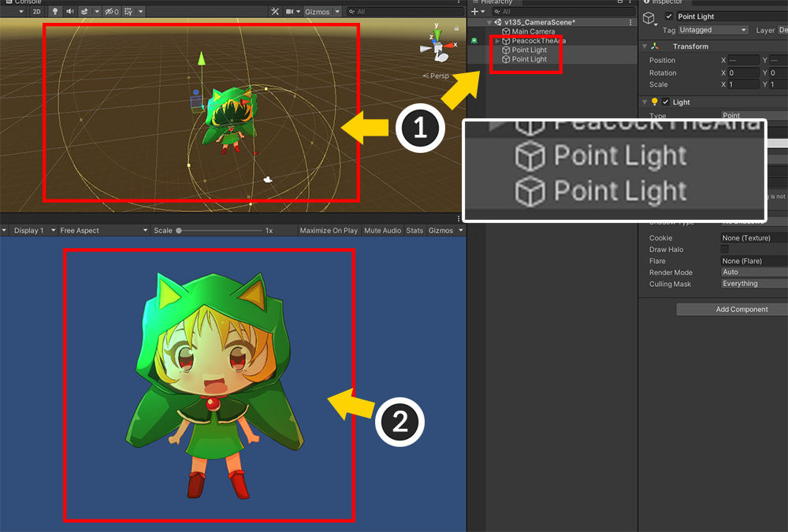Collapse the Transform component foldout
The image size is (788, 532).
click(x=645, y=47)
